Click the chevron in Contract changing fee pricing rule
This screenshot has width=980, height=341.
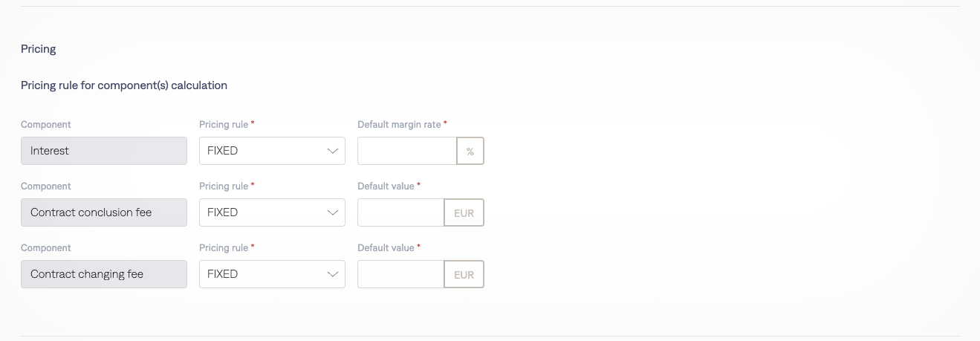click(x=332, y=274)
